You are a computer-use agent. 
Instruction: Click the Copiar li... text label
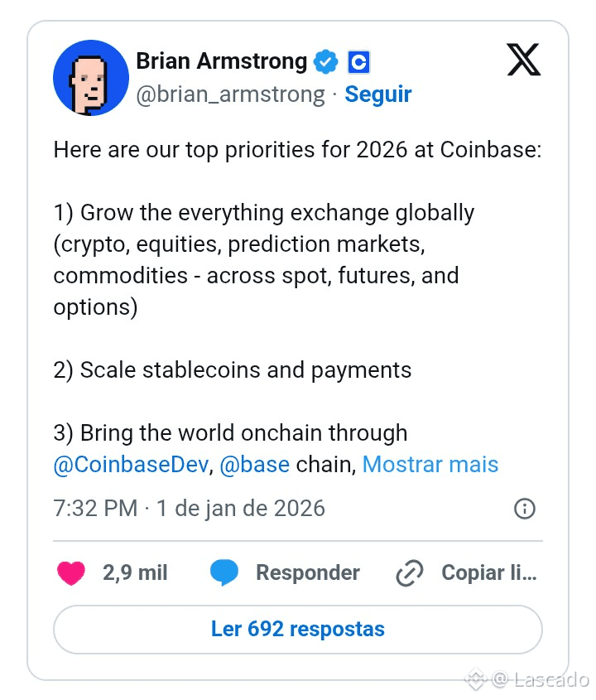coord(489,572)
